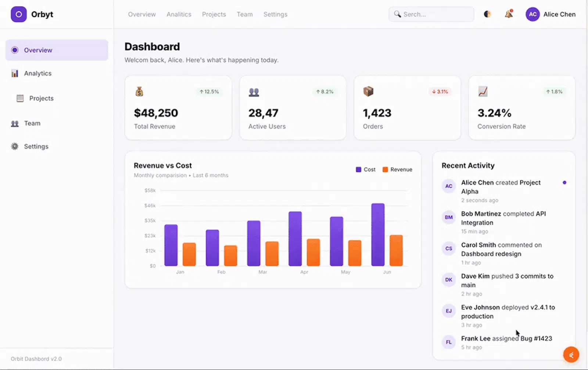
Task: Click the AC avatar in Recent Activity
Action: (x=449, y=186)
